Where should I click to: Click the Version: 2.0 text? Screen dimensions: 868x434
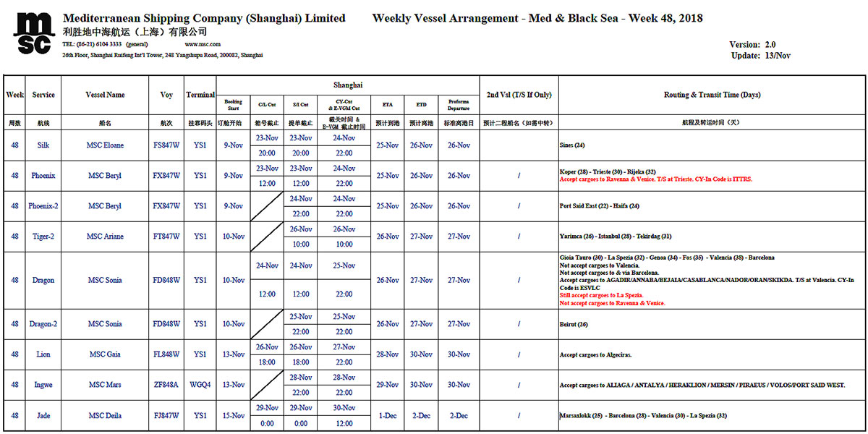point(753,45)
